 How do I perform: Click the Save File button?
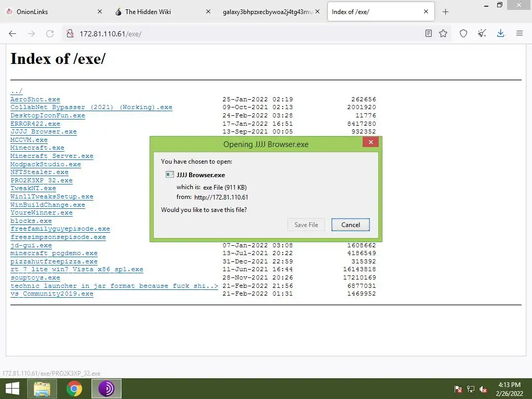coord(306,224)
